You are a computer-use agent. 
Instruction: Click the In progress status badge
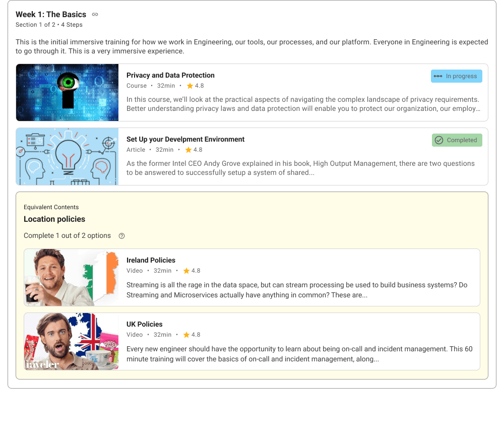click(457, 76)
